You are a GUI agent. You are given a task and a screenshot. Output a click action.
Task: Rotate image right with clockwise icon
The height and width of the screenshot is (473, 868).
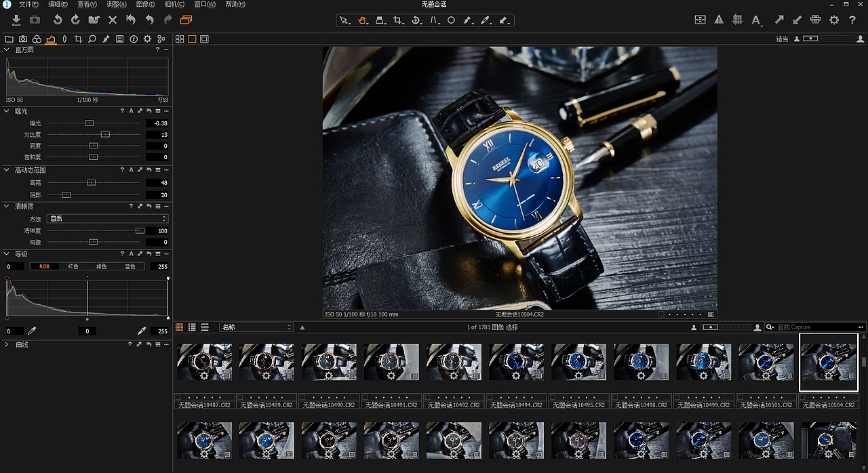pos(75,20)
